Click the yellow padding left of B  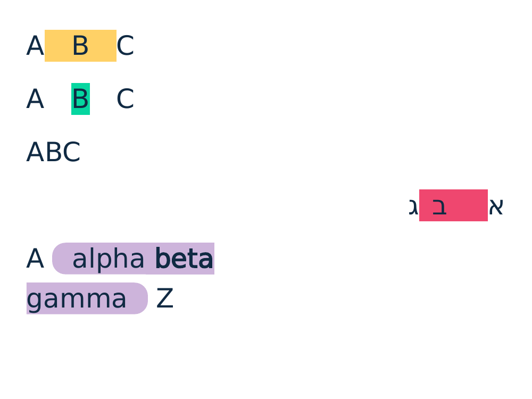[x=59, y=45]
